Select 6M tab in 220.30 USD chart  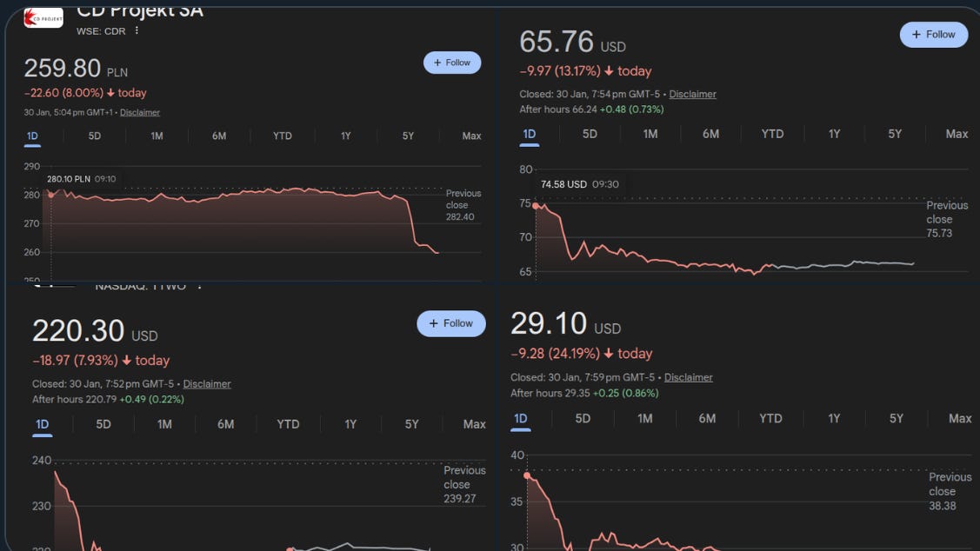[225, 425]
